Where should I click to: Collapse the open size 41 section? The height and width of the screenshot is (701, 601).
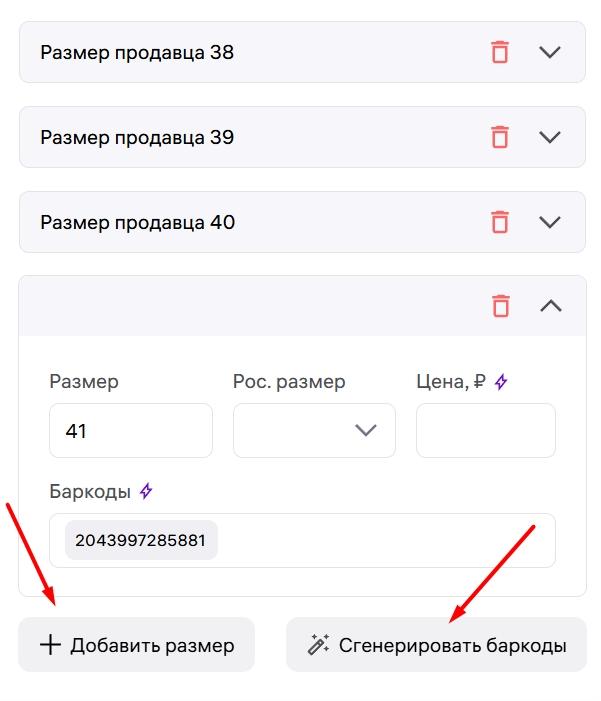click(551, 306)
